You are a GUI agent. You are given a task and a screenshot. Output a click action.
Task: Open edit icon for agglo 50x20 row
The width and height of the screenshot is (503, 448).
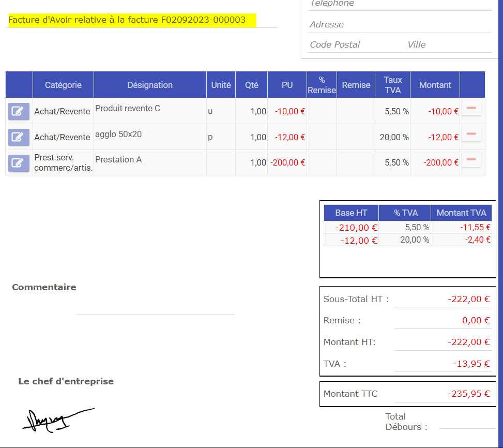pos(19,137)
